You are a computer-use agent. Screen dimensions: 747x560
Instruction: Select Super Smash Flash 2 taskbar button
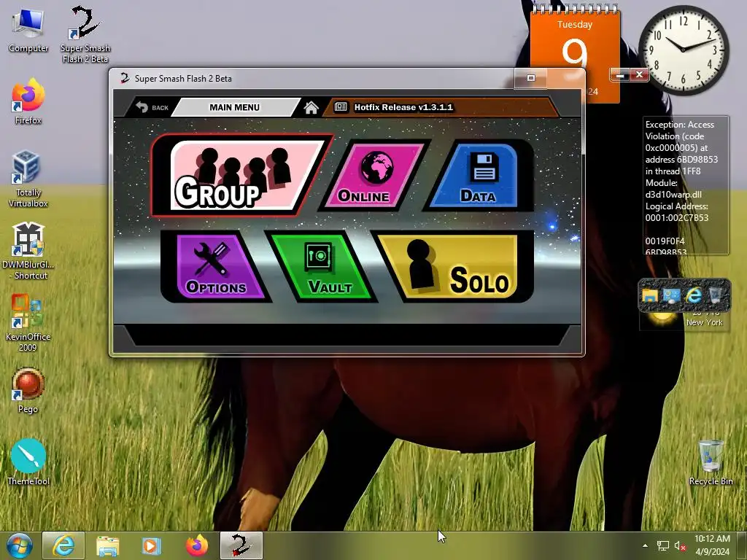tap(241, 545)
